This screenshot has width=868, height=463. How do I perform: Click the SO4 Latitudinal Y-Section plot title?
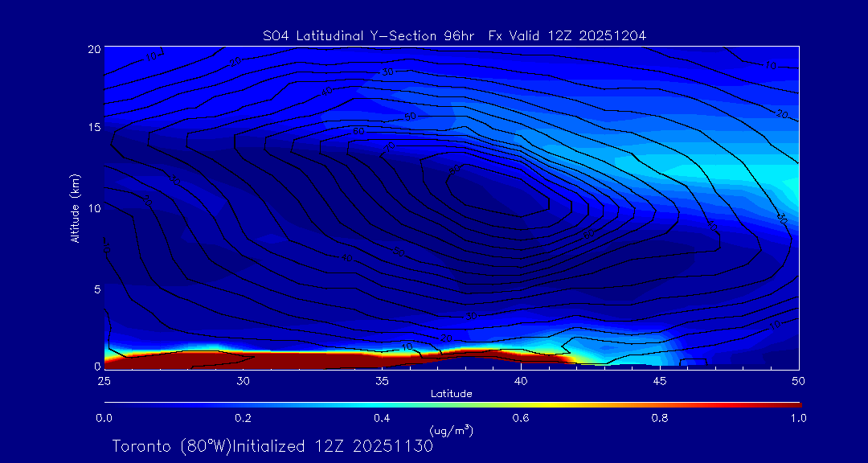pyautogui.click(x=454, y=35)
